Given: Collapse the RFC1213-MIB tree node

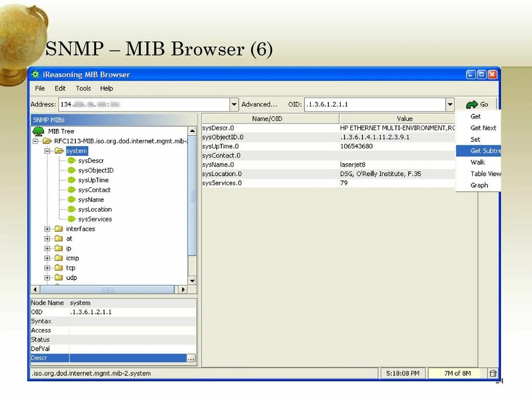Looking at the screenshot, I should [x=35, y=141].
